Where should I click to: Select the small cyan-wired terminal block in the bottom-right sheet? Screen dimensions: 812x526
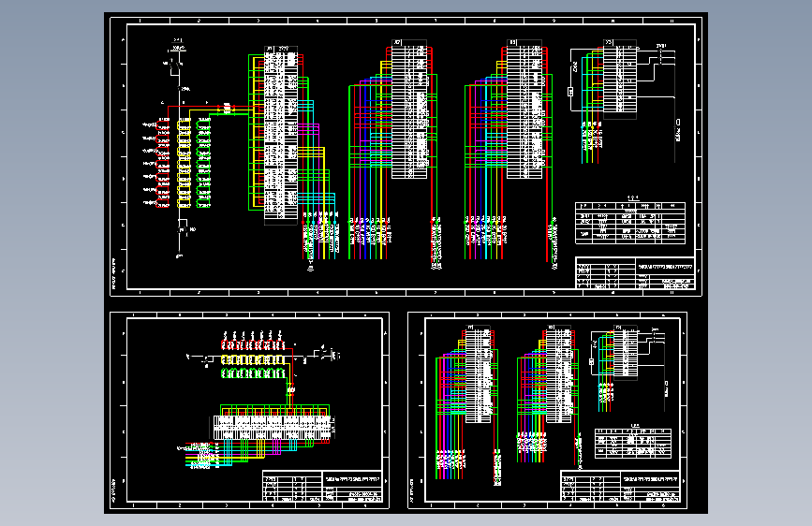point(626,353)
